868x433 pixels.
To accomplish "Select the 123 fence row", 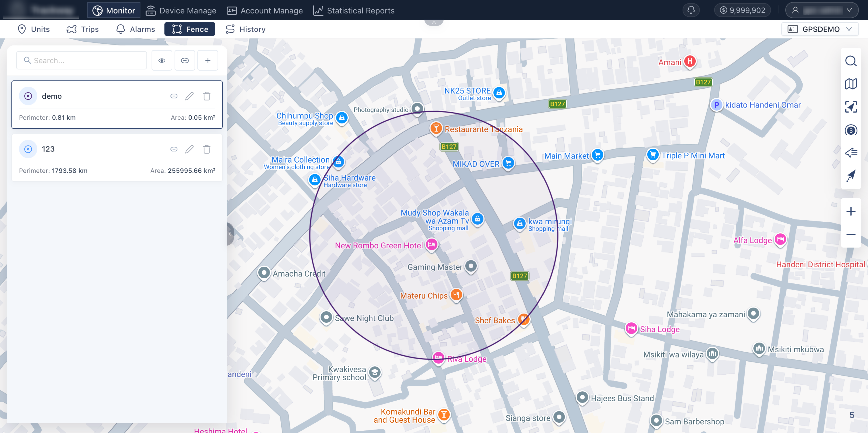I will pyautogui.click(x=117, y=158).
